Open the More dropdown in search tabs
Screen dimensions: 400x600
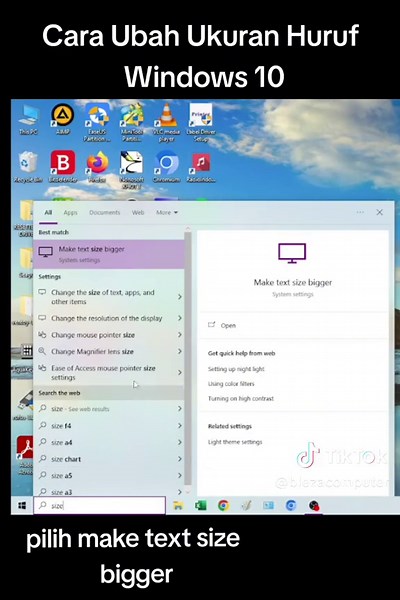coord(167,212)
